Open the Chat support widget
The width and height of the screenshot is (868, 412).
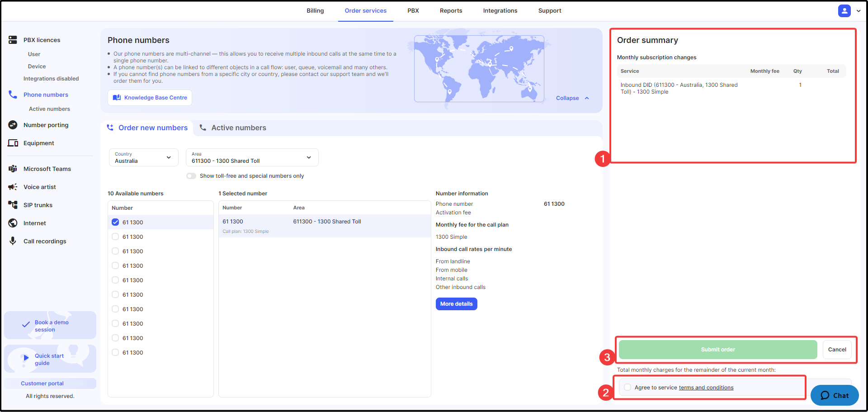(834, 395)
